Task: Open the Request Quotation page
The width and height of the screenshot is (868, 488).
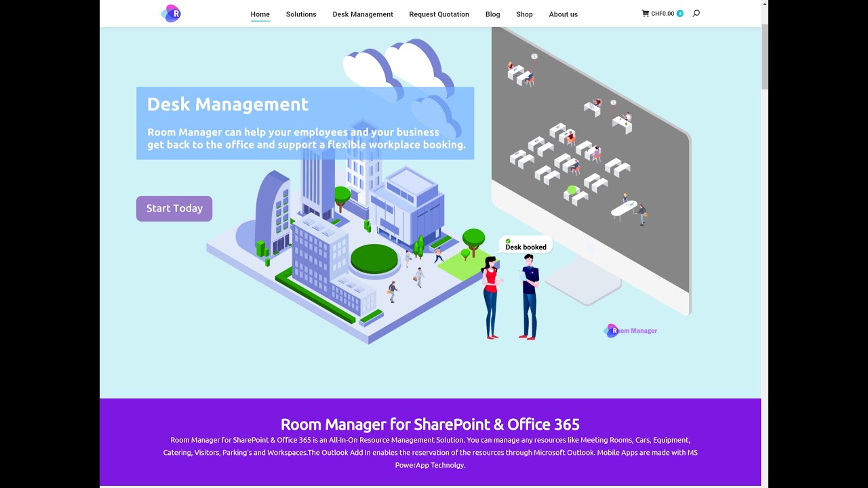Action: coord(439,14)
